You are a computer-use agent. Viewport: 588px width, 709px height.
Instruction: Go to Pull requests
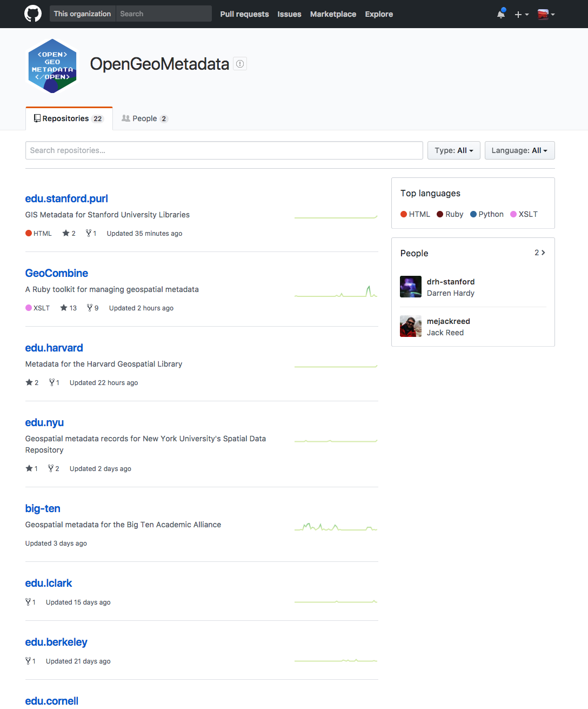pyautogui.click(x=244, y=14)
